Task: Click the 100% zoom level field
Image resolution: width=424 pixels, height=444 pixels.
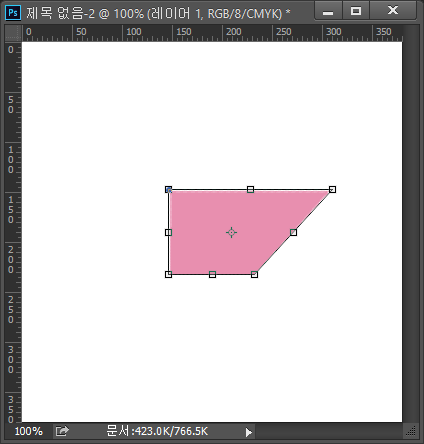Action: (29, 431)
